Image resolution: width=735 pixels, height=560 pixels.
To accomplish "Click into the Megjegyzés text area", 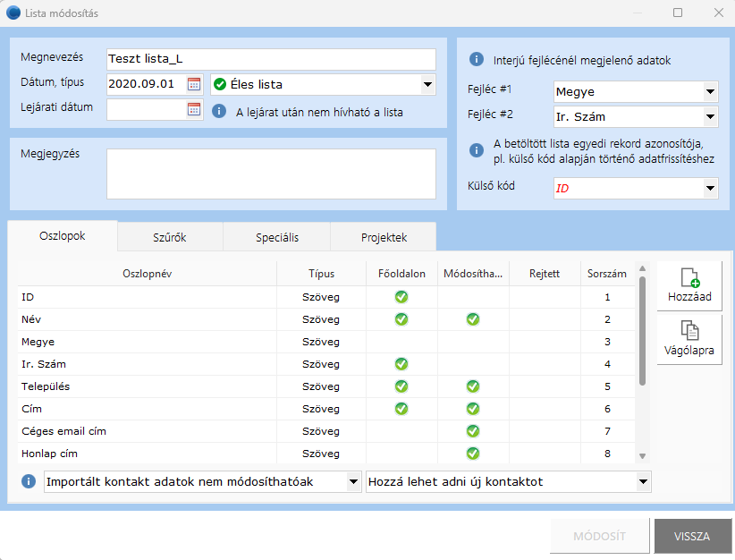I will 270,174.
